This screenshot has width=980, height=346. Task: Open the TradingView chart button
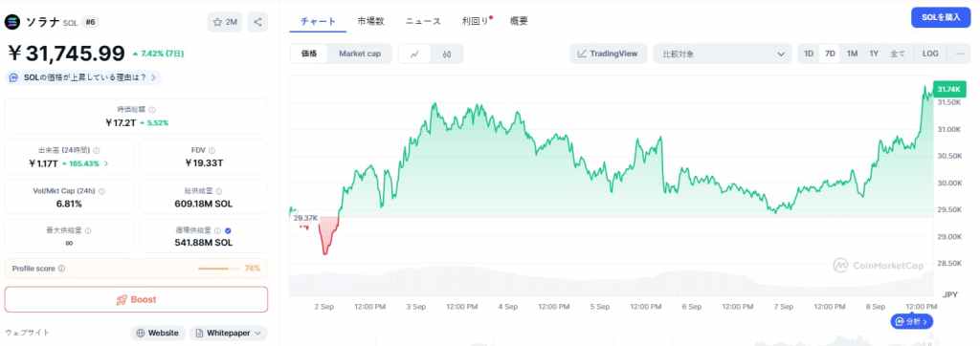click(608, 54)
